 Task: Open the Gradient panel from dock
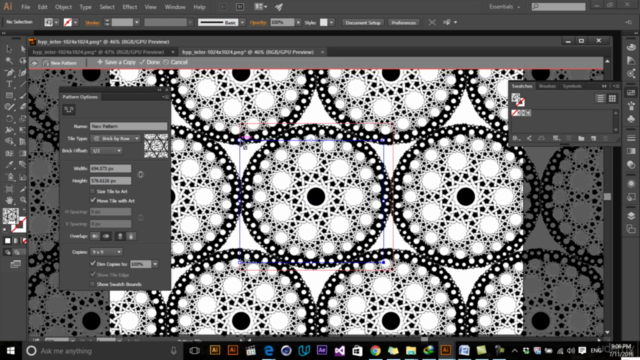[631, 152]
